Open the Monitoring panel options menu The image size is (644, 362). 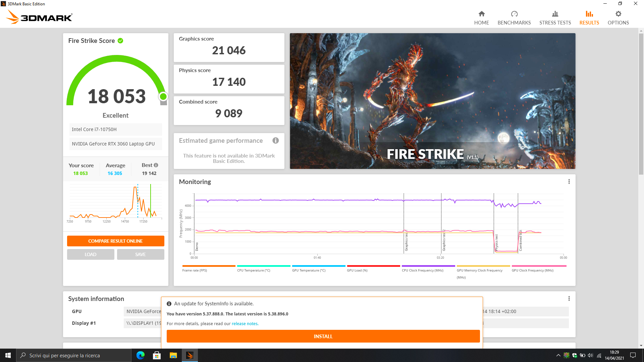tap(569, 181)
